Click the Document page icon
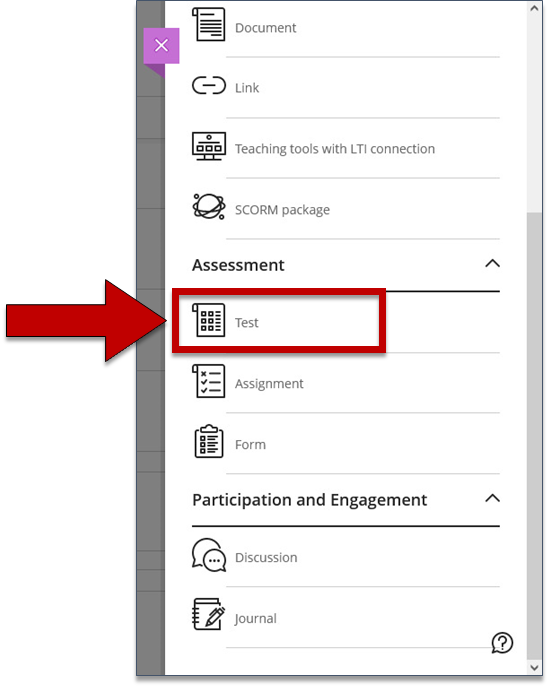This screenshot has height=687, width=549. point(209,25)
